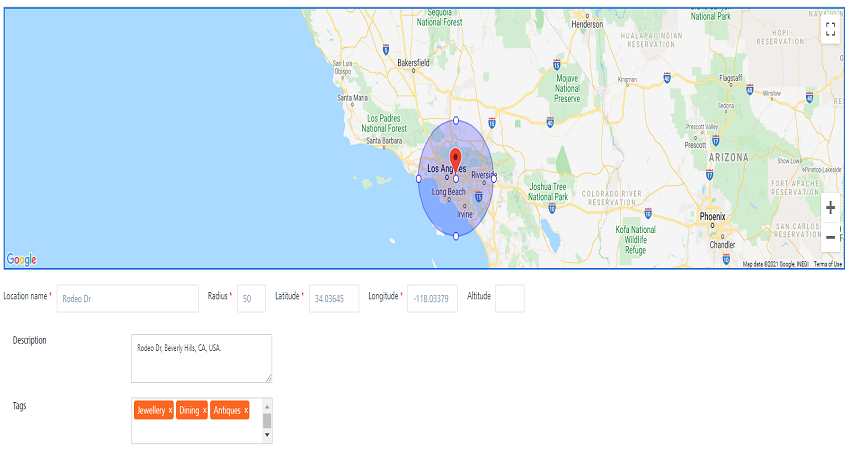Focus the Radius input field
850x450 pixels.
(x=251, y=298)
